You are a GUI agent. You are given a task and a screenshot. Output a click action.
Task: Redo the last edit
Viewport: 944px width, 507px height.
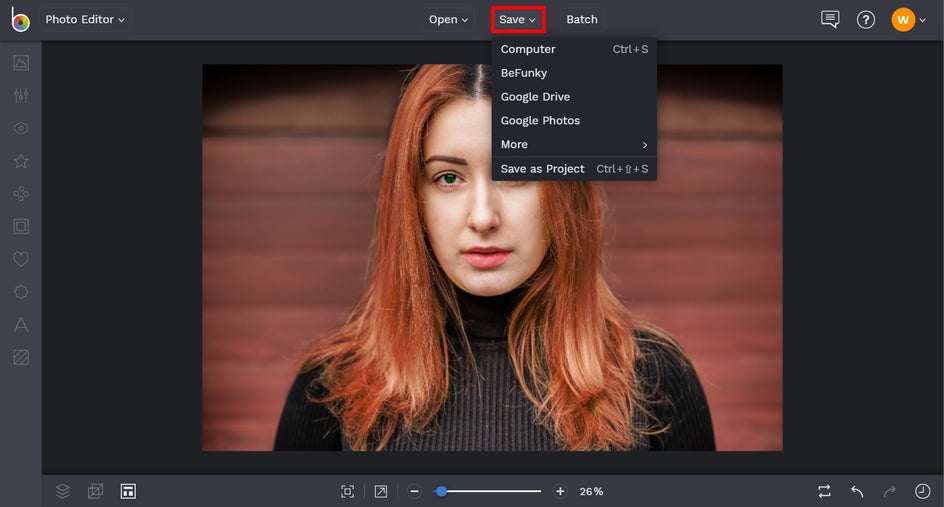[x=890, y=491]
